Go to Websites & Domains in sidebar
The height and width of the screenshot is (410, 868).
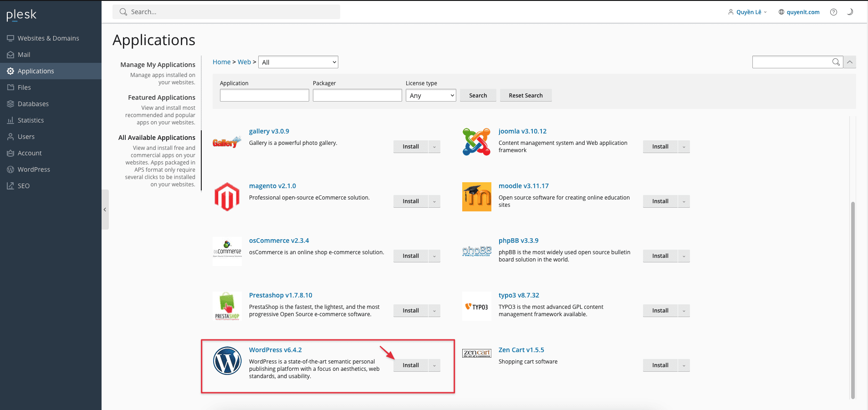click(x=48, y=38)
